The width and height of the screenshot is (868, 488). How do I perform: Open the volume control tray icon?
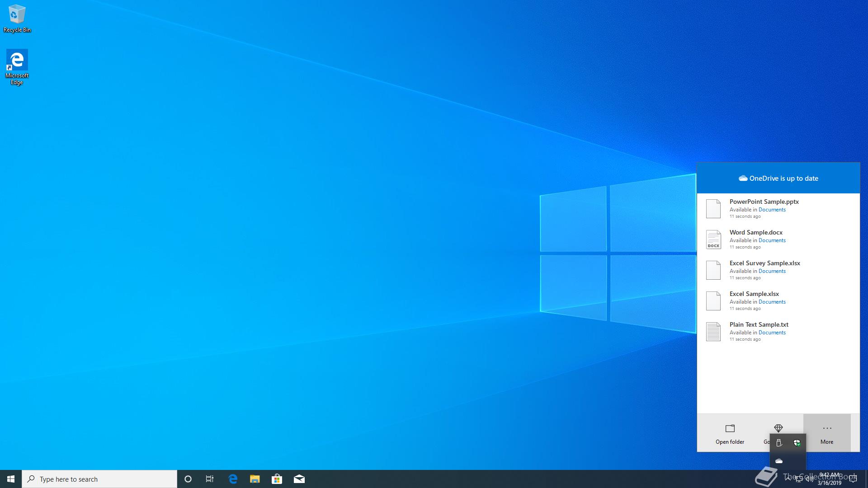(x=810, y=479)
